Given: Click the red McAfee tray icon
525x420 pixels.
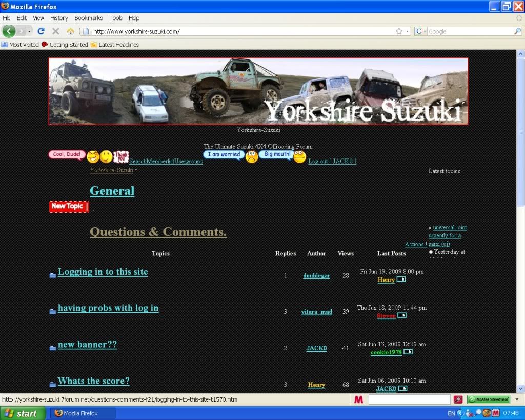Looking at the screenshot, I should pyautogui.click(x=496, y=413).
